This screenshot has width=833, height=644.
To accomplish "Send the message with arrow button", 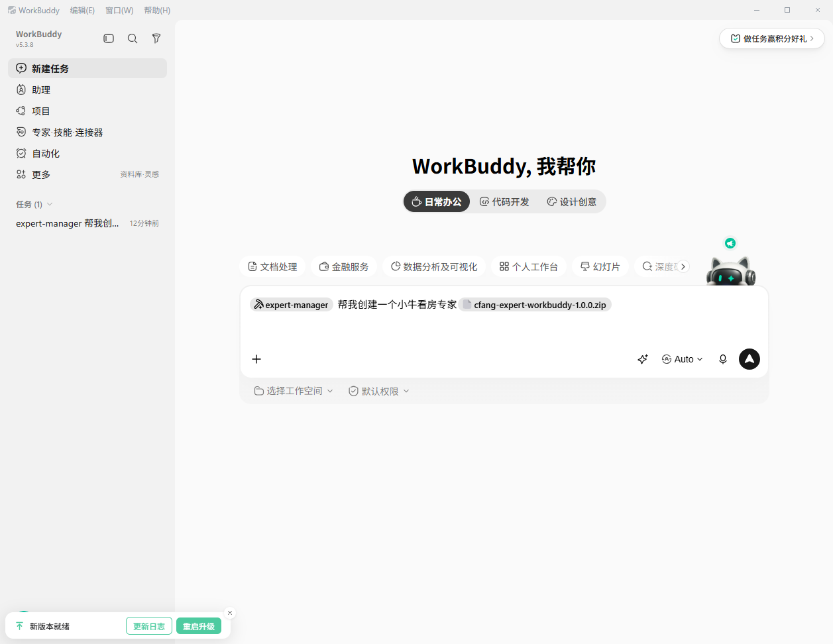I will (x=750, y=359).
